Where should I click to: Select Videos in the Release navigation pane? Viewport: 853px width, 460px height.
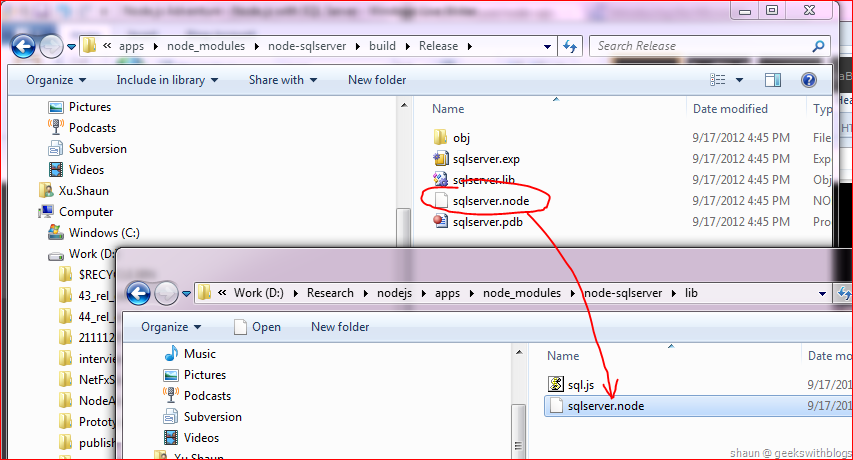(x=76, y=170)
